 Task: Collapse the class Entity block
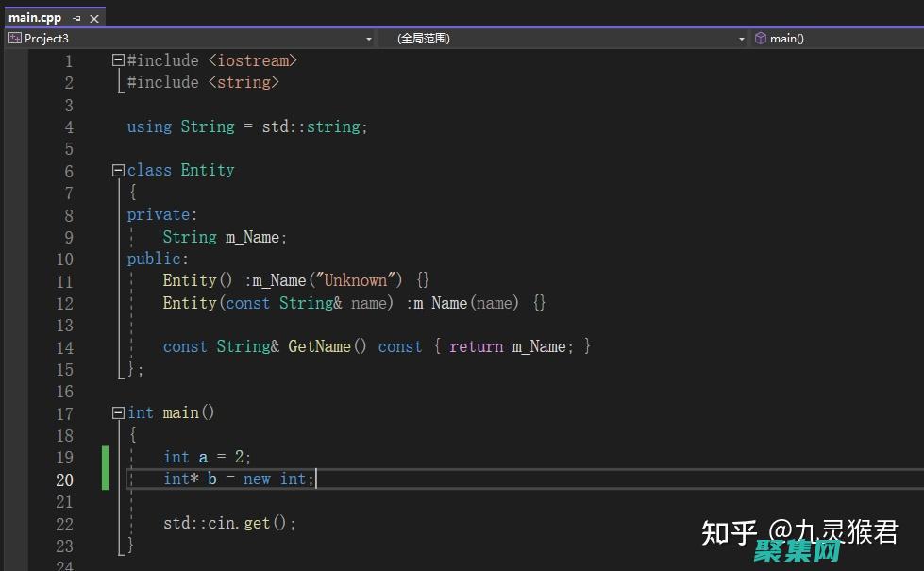coord(118,171)
